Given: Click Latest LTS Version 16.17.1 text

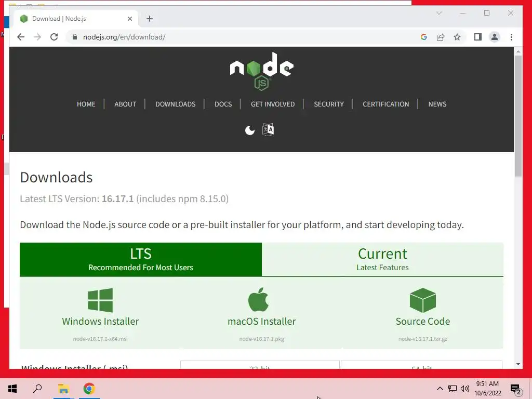Looking at the screenshot, I should point(124,199).
